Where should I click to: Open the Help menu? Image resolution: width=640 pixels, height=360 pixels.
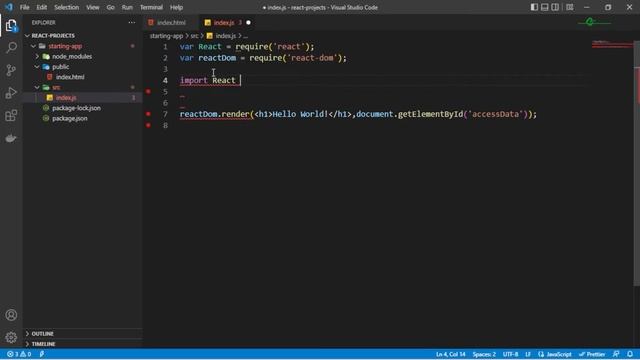tap(176, 7)
